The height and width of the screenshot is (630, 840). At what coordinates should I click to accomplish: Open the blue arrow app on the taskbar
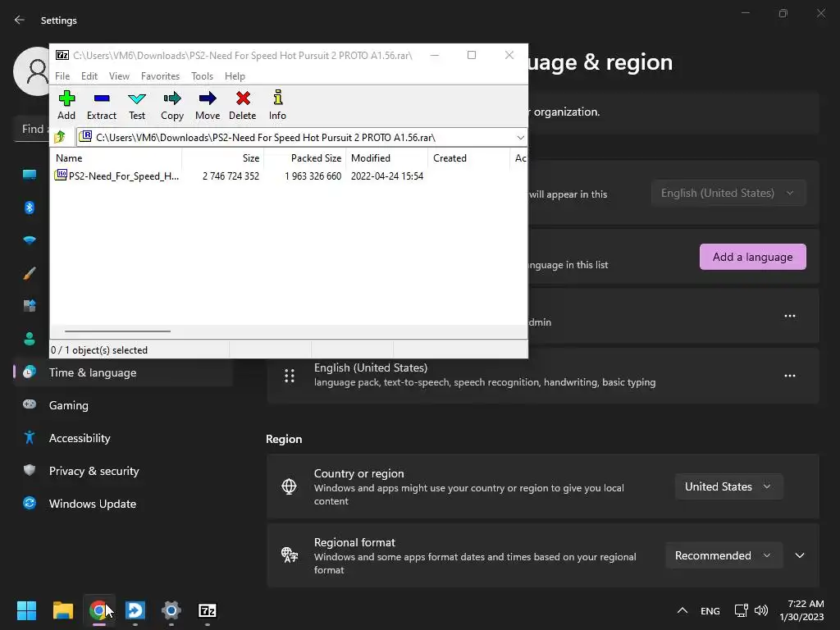pos(135,610)
